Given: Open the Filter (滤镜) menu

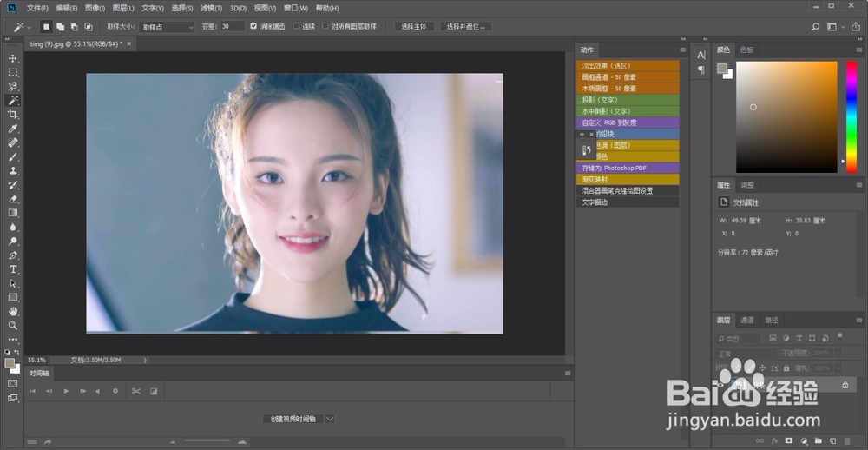Looking at the screenshot, I should coord(211,9).
